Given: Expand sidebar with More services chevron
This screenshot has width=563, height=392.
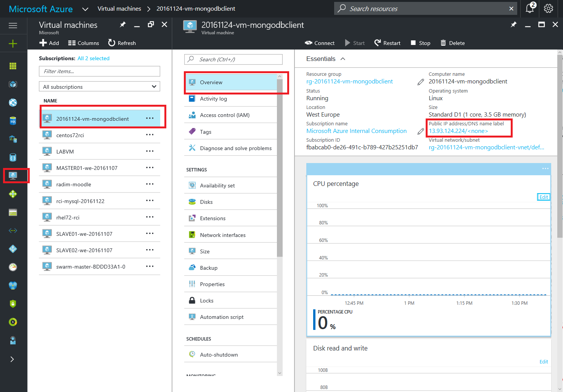Looking at the screenshot, I should point(12,359).
